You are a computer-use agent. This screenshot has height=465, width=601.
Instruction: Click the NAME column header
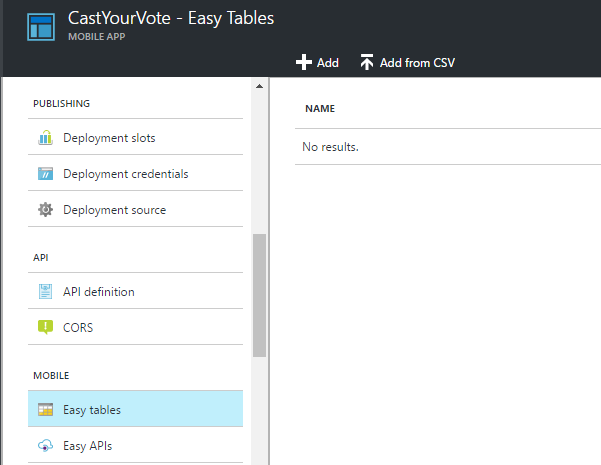320,108
